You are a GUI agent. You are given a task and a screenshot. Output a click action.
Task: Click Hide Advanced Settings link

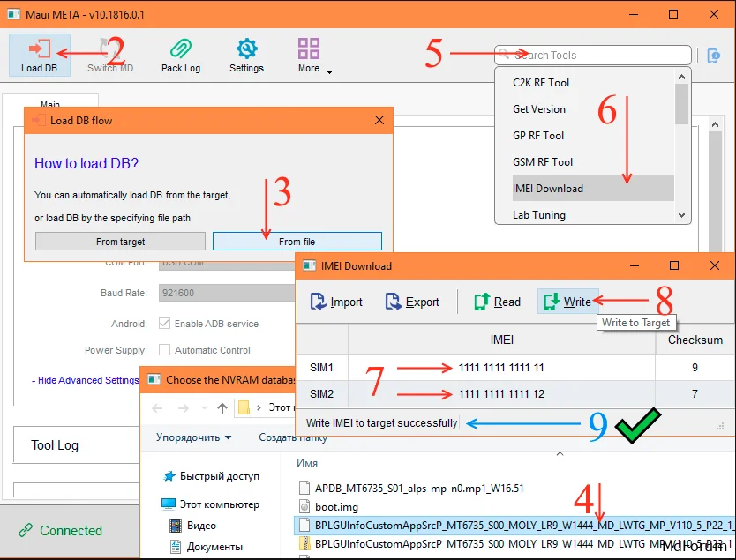(x=86, y=380)
